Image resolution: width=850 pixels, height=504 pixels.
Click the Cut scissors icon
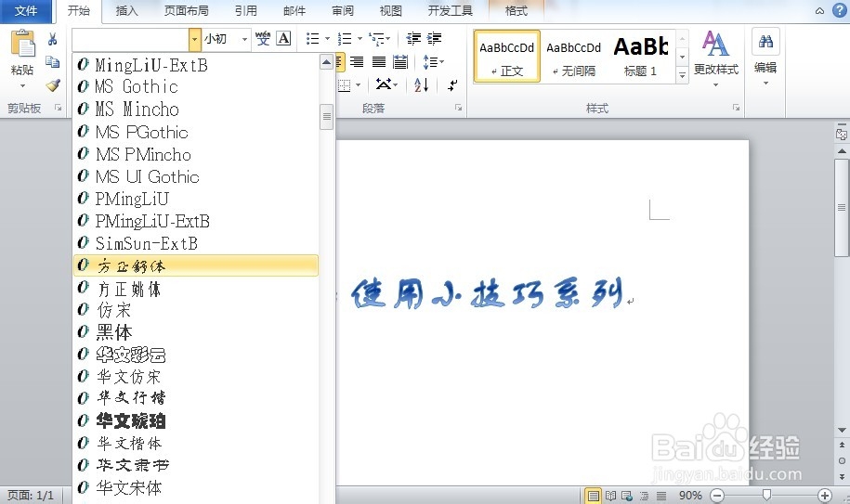(53, 39)
